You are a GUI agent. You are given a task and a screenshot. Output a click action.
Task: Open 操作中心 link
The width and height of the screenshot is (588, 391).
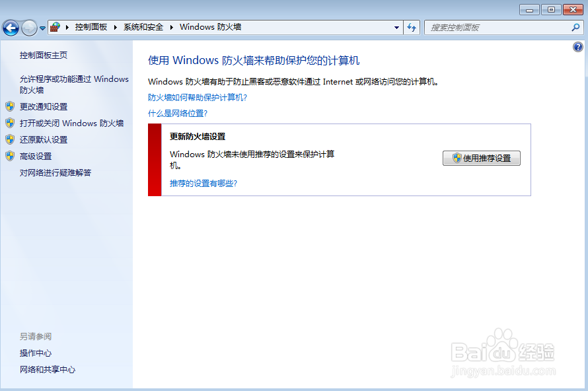[36, 353]
